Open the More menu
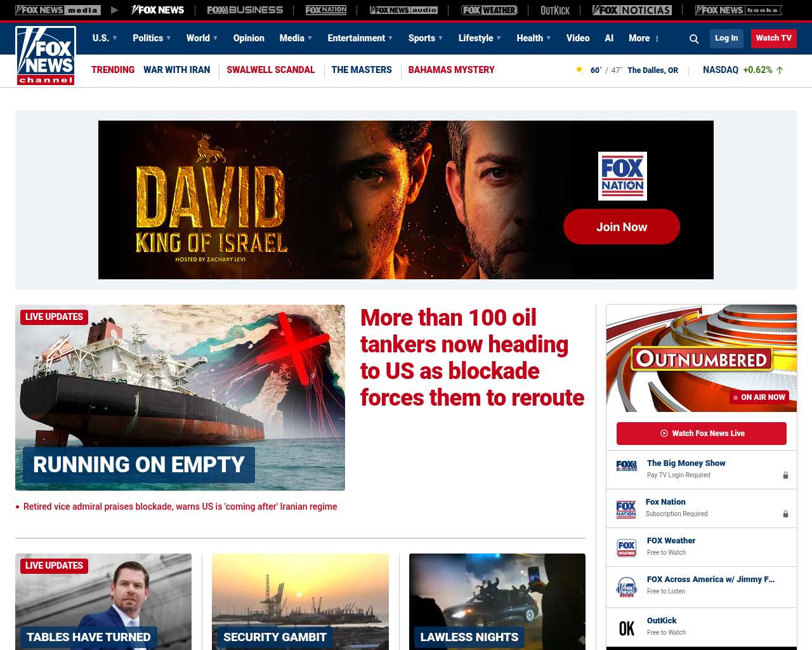Image resolution: width=812 pixels, height=650 pixels. 644,38
